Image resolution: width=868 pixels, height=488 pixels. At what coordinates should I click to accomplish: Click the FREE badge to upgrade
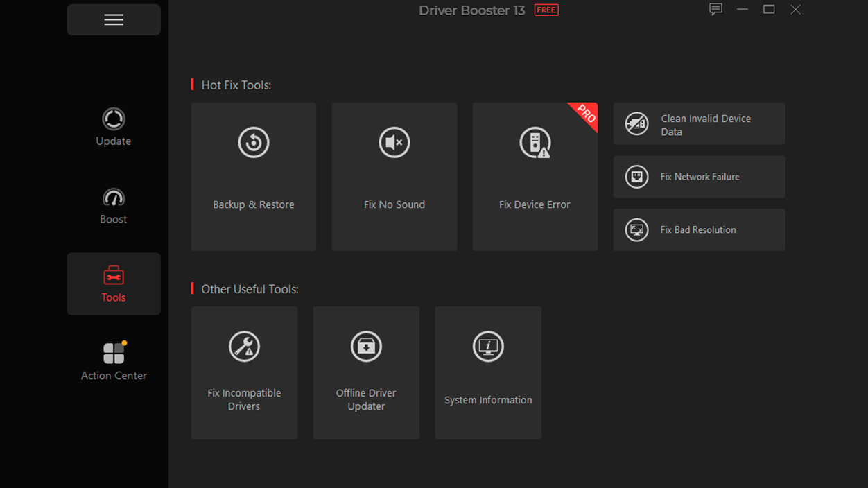click(x=546, y=10)
